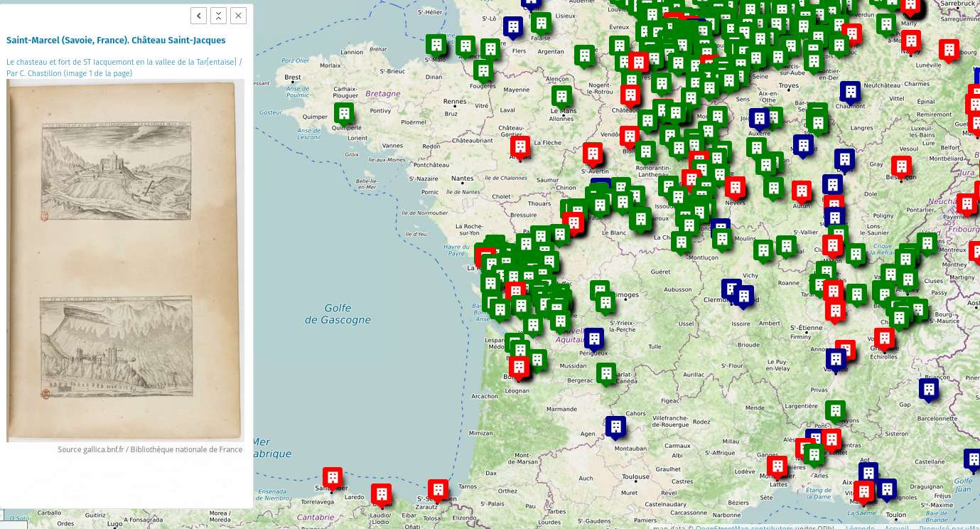Open the red marker at Bordeaux

click(519, 366)
